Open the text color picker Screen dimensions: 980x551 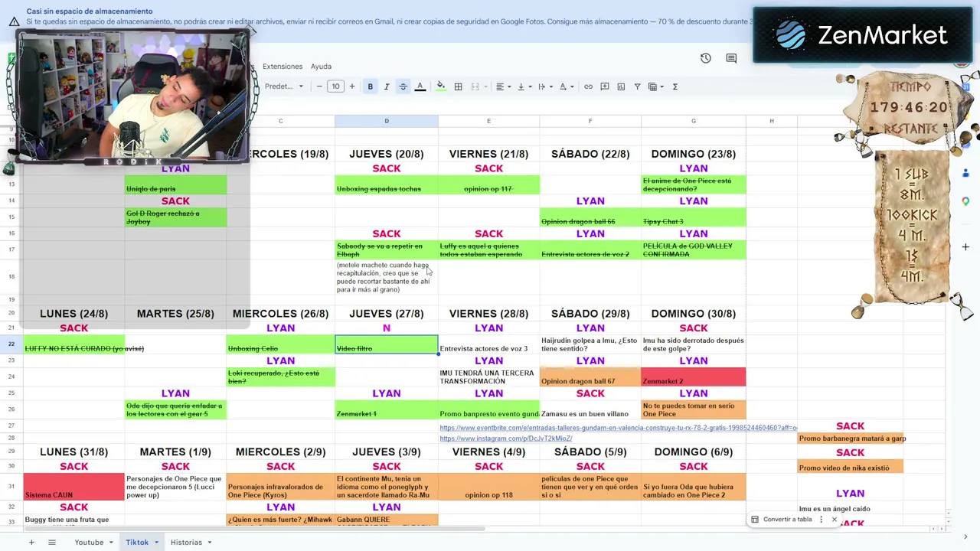420,86
